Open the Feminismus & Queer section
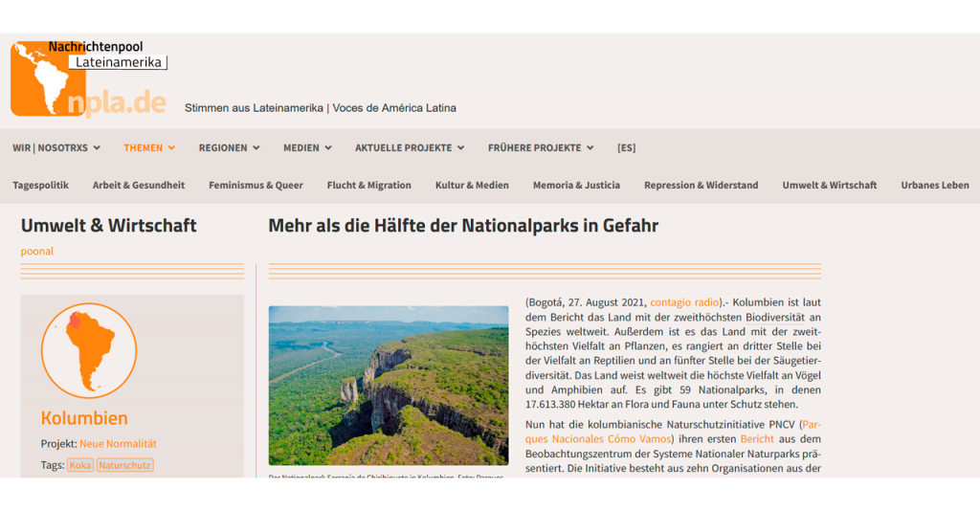The image size is (980, 511). [256, 185]
